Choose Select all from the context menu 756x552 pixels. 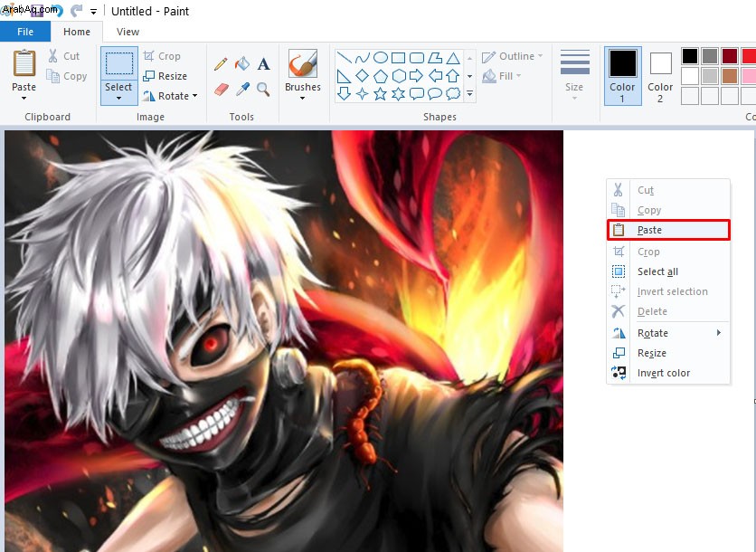pyautogui.click(x=668, y=271)
